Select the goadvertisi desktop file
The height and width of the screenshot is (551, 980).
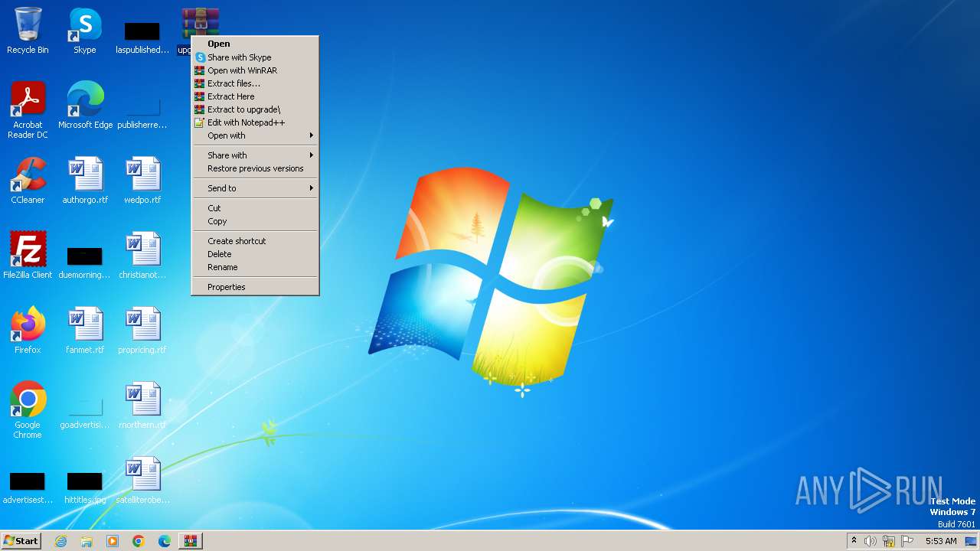pyautogui.click(x=85, y=413)
